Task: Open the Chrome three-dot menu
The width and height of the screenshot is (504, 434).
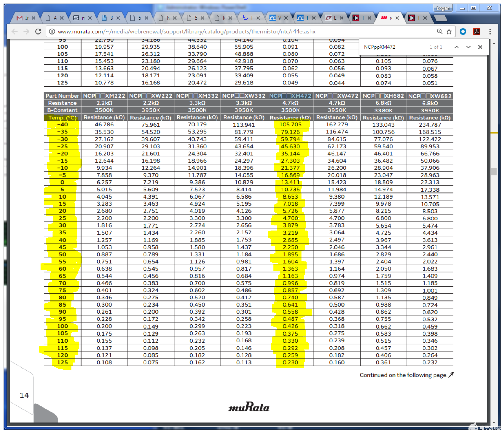Action: point(490,32)
